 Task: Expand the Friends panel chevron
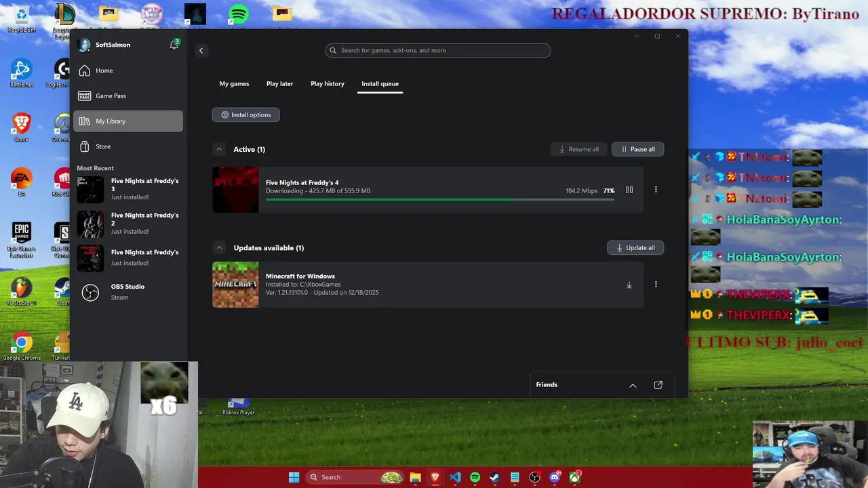pos(633,385)
